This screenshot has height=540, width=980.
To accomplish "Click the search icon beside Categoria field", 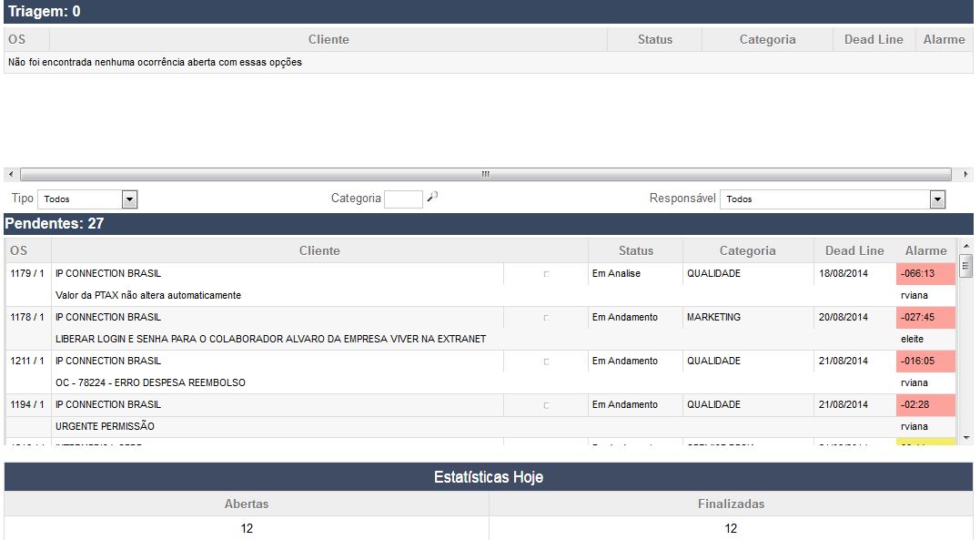I will pyautogui.click(x=433, y=197).
